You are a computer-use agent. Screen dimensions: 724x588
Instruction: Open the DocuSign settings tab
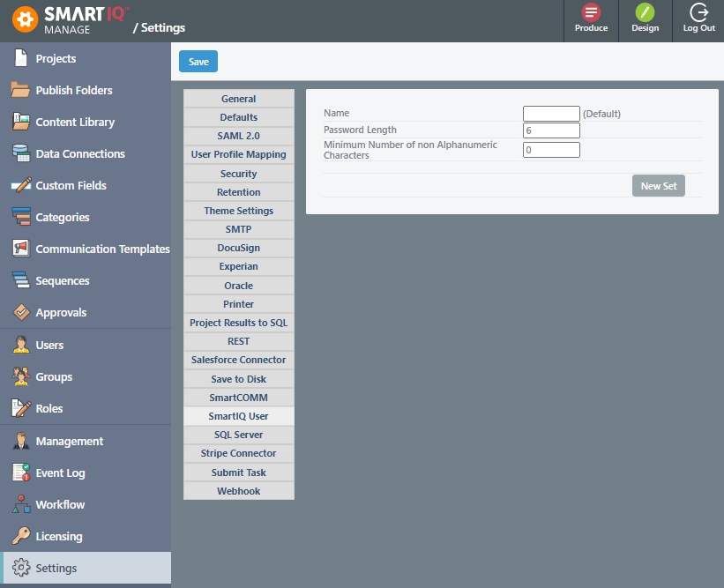[x=238, y=248]
